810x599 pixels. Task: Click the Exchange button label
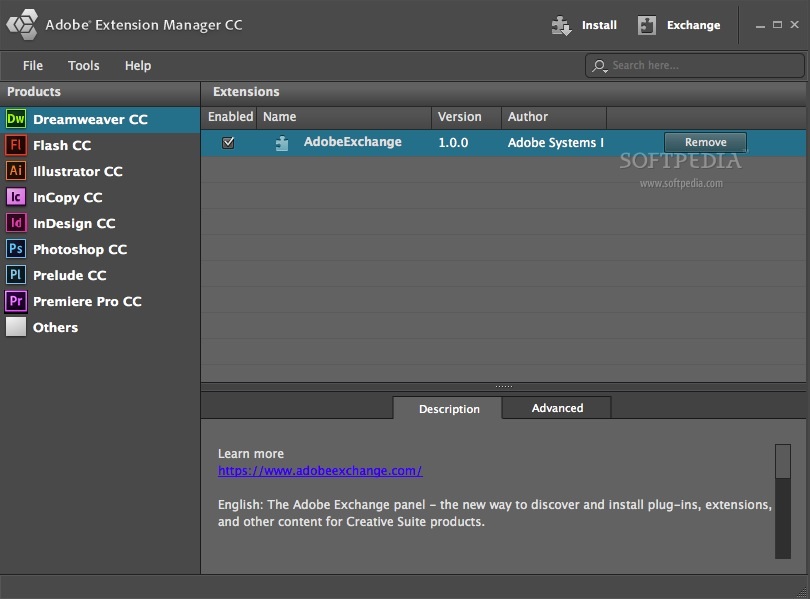(693, 25)
